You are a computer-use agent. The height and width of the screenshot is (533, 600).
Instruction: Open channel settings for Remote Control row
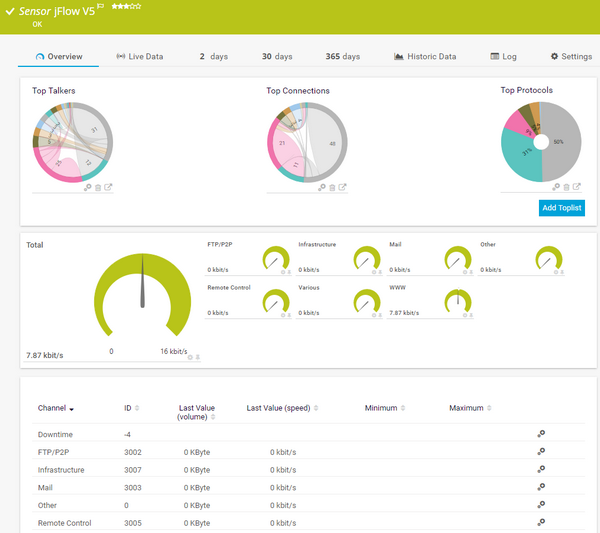click(x=541, y=522)
